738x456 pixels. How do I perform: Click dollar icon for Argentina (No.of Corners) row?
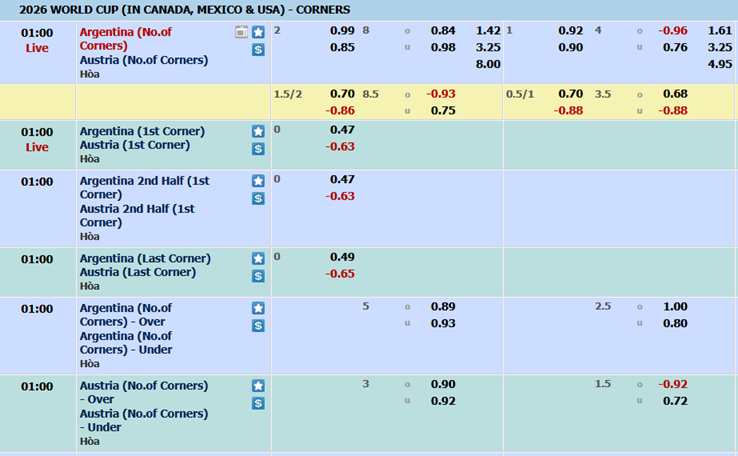(x=258, y=49)
